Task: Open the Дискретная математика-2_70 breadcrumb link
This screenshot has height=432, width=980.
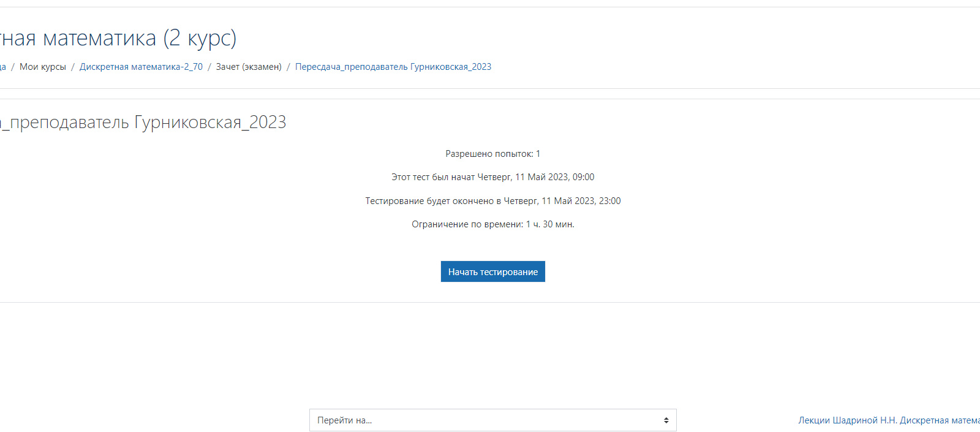Action: pos(141,67)
